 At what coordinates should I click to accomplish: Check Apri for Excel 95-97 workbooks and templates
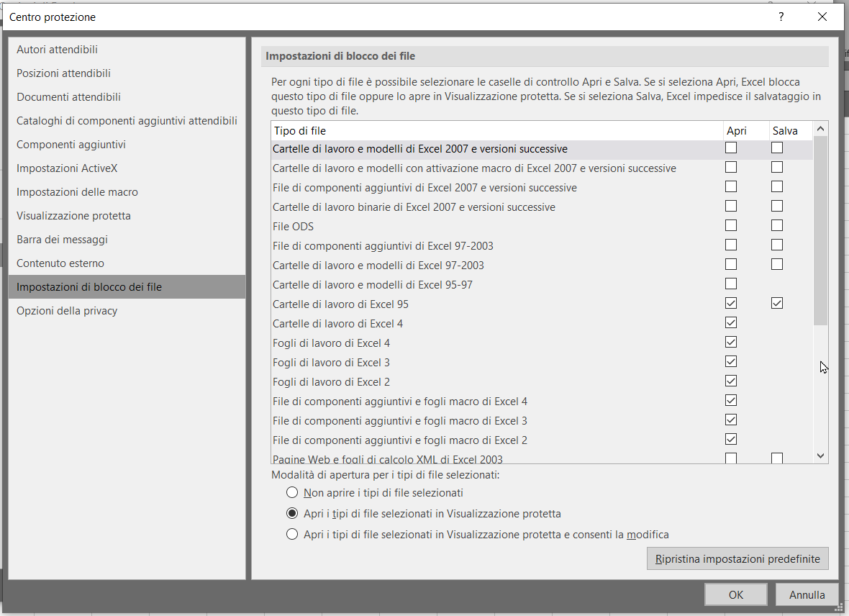(731, 284)
